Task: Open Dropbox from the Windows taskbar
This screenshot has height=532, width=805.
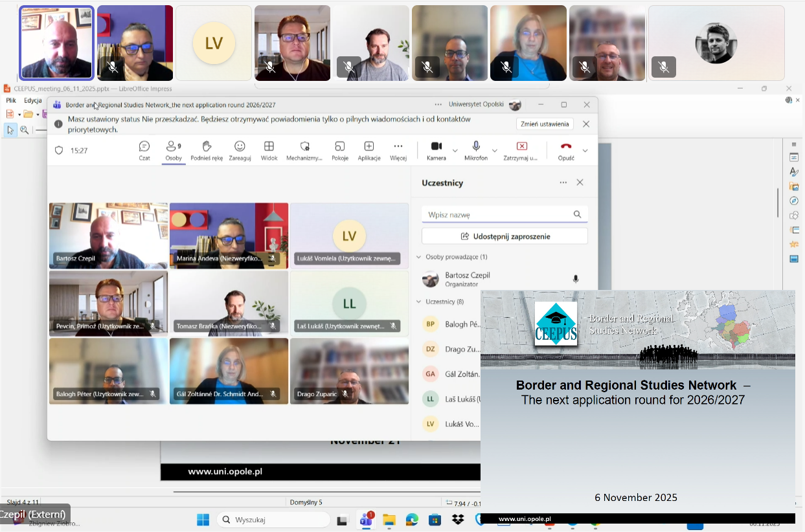Action: (x=458, y=520)
